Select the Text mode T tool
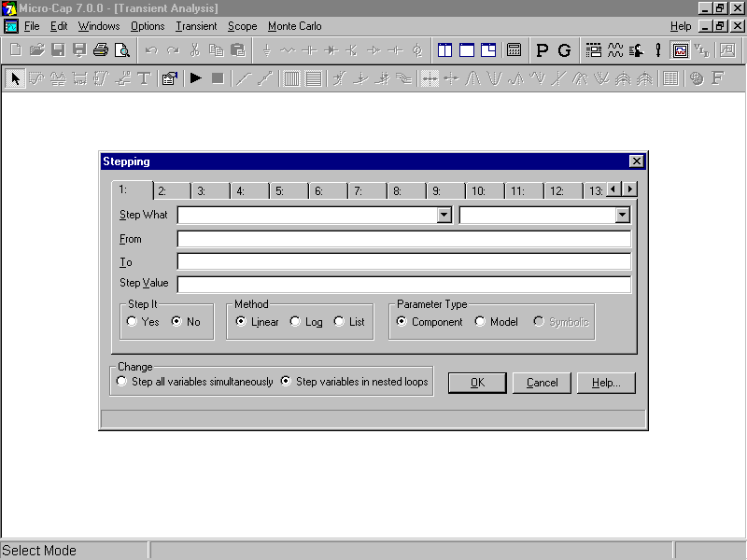Viewport: 747px width, 560px height. tap(144, 78)
